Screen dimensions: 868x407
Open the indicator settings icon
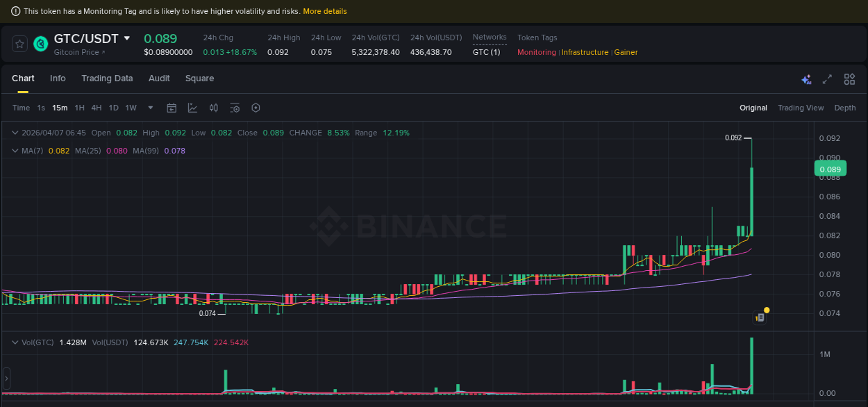tap(234, 108)
